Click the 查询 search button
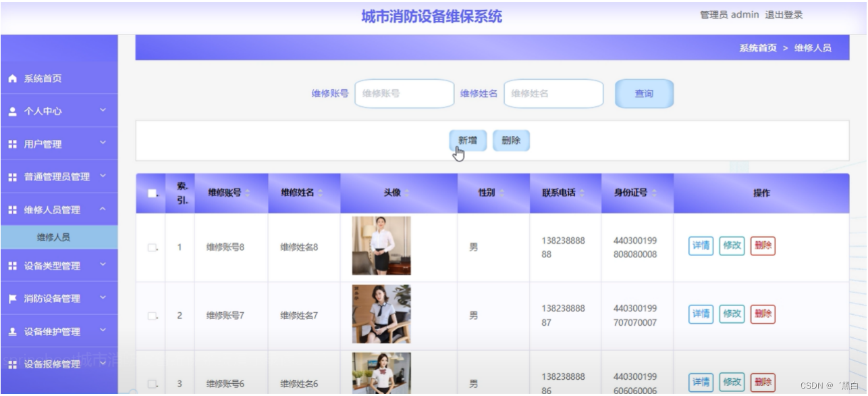Image resolution: width=868 pixels, height=396 pixels. coord(644,94)
